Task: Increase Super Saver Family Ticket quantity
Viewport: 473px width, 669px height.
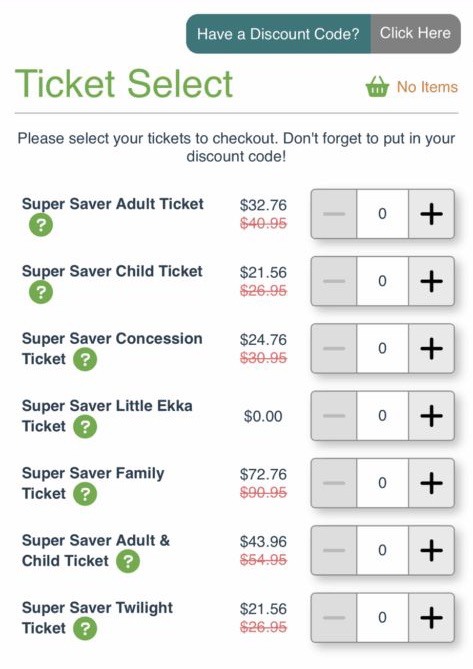Action: (x=431, y=483)
